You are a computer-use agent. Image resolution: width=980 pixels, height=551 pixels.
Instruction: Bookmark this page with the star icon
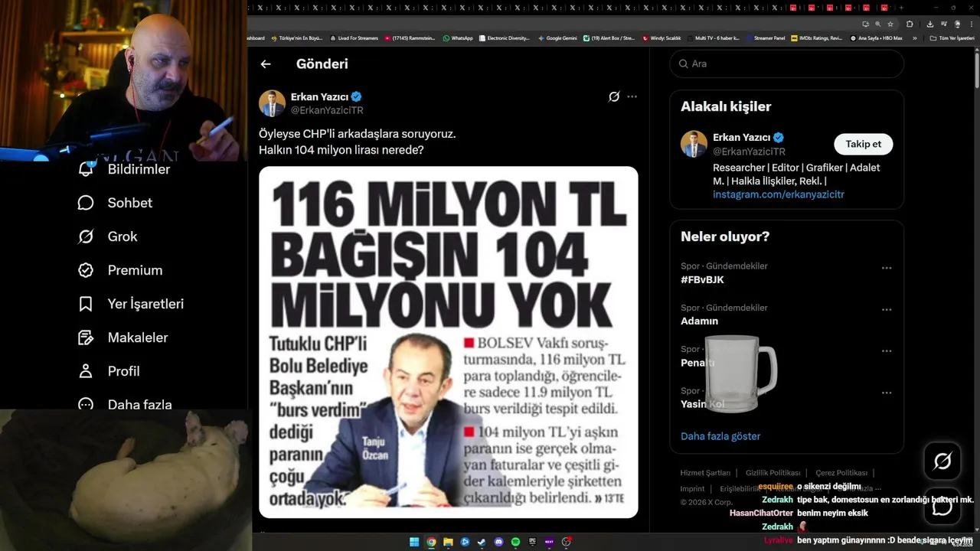tap(890, 24)
